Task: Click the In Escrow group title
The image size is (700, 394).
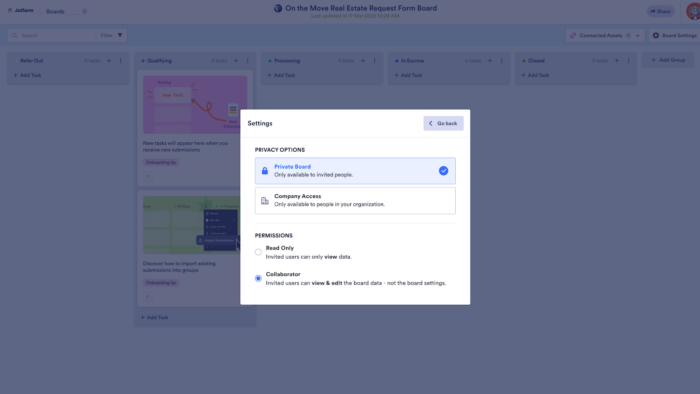Action: (412, 61)
